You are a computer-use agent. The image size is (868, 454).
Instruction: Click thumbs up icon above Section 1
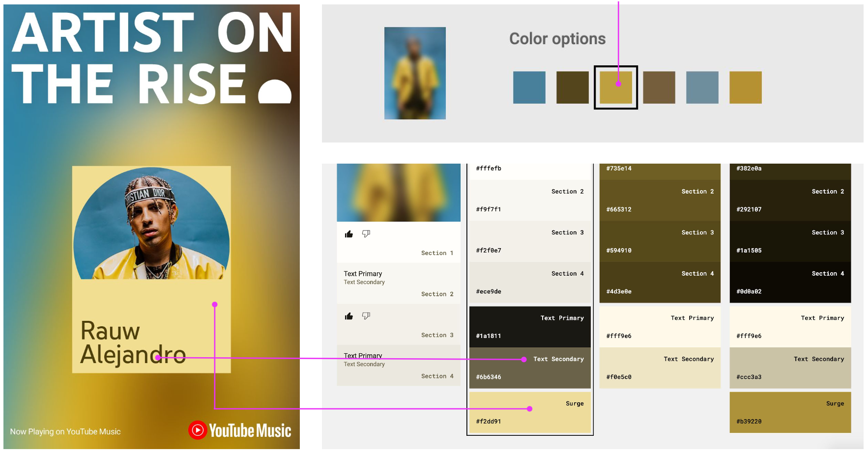pos(349,234)
